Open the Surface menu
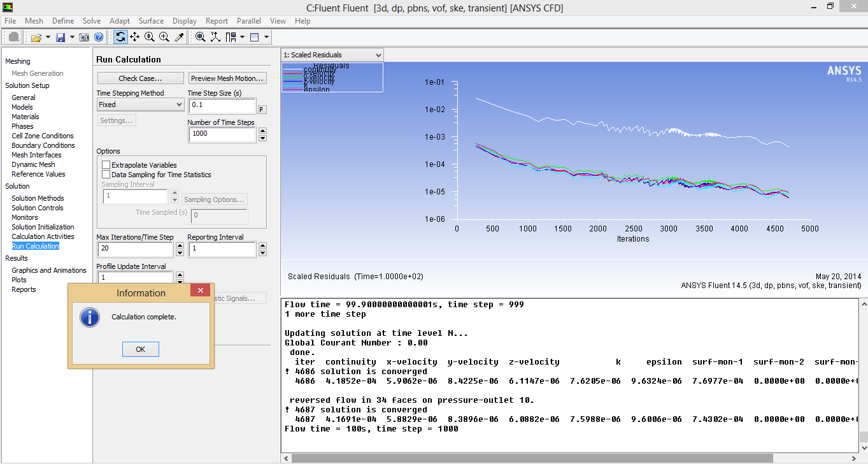 point(151,21)
